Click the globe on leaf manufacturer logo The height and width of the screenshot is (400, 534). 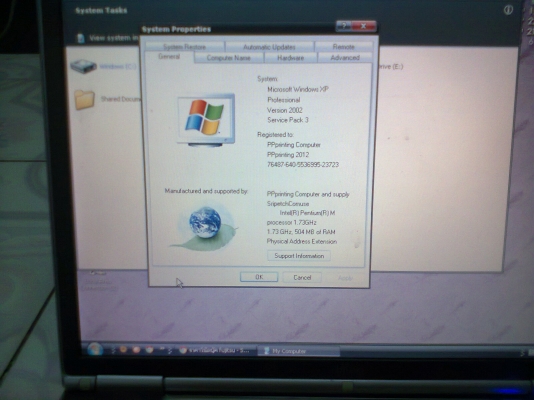point(205,227)
